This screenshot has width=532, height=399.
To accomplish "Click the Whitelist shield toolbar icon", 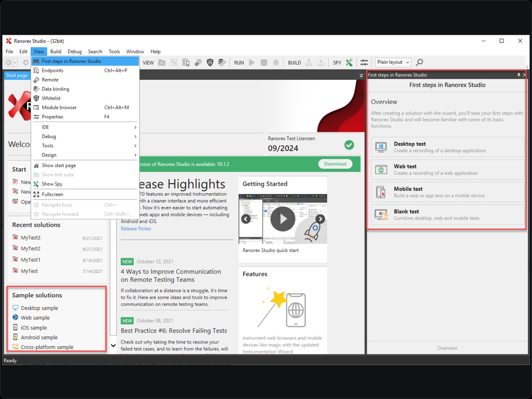I will pyautogui.click(x=210, y=62).
